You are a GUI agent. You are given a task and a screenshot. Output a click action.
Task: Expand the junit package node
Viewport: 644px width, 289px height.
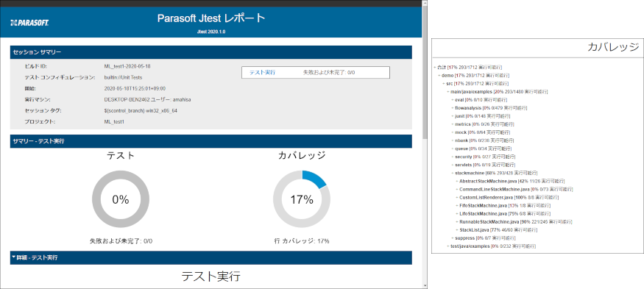click(453, 116)
